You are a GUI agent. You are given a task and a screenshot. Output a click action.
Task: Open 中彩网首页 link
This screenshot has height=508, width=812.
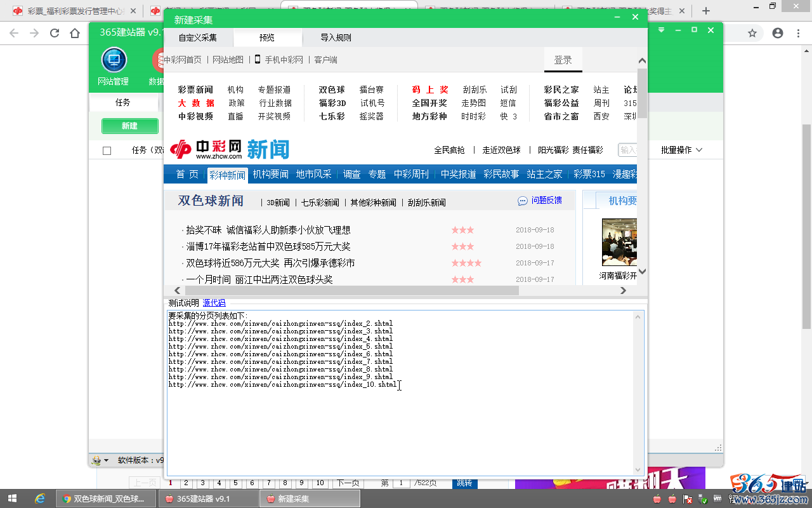pyautogui.click(x=183, y=60)
